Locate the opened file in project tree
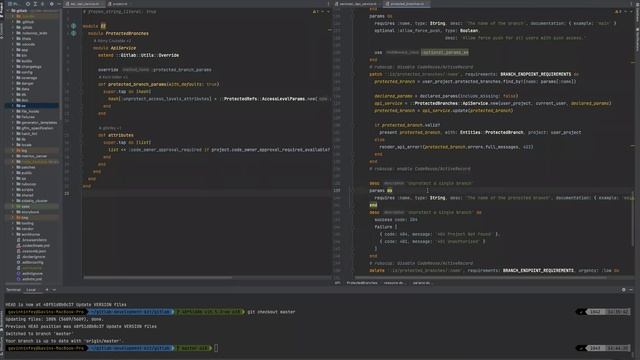640x360 pixels. pyautogui.click(x=28, y=4)
